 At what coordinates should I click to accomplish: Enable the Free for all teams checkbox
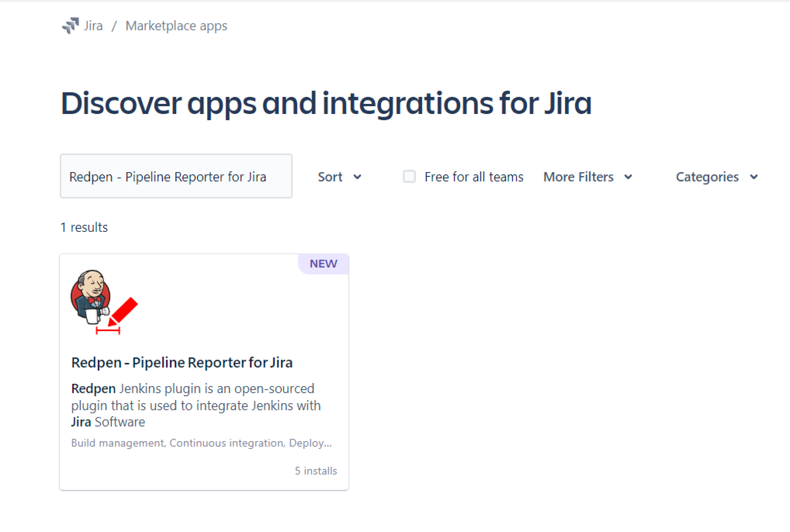coord(409,177)
